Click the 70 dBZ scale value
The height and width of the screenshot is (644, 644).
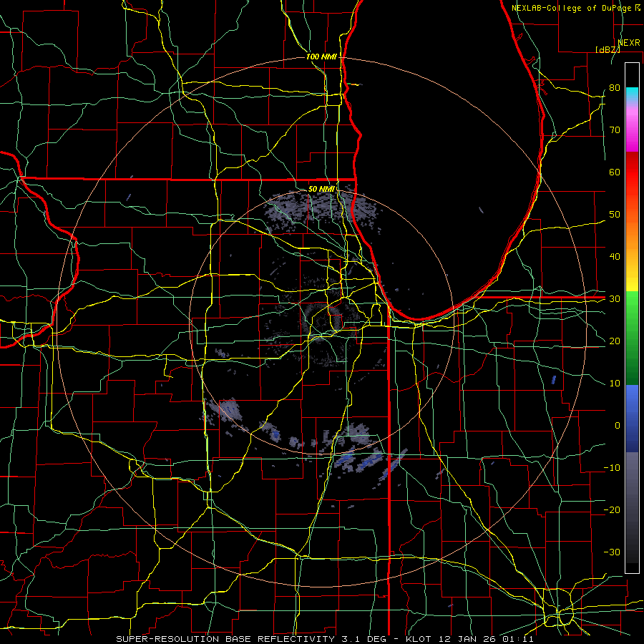(x=615, y=130)
